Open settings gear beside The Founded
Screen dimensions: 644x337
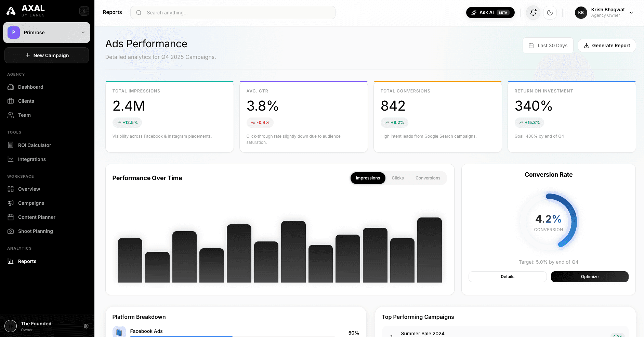pos(86,326)
